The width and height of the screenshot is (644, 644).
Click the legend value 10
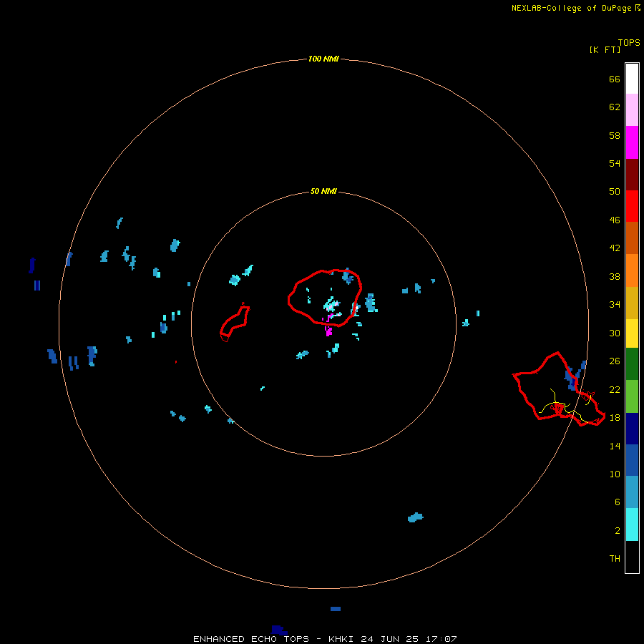click(x=615, y=474)
